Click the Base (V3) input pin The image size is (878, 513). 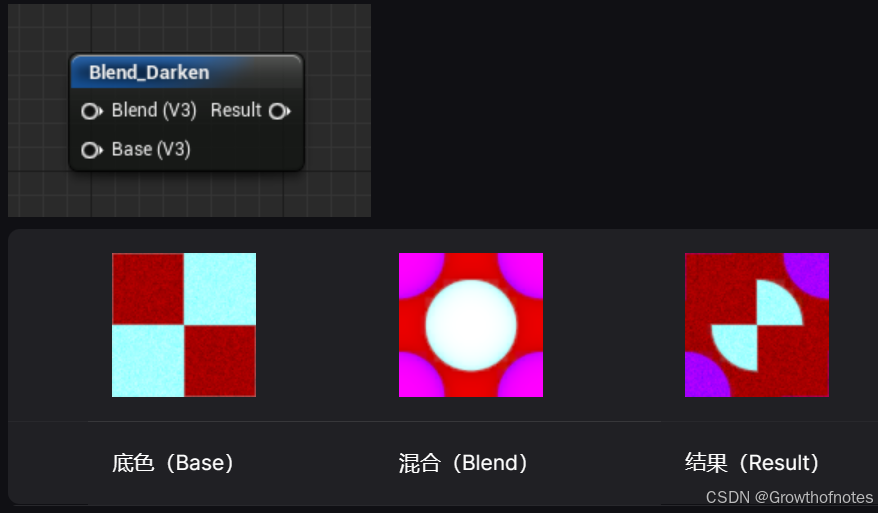91,150
